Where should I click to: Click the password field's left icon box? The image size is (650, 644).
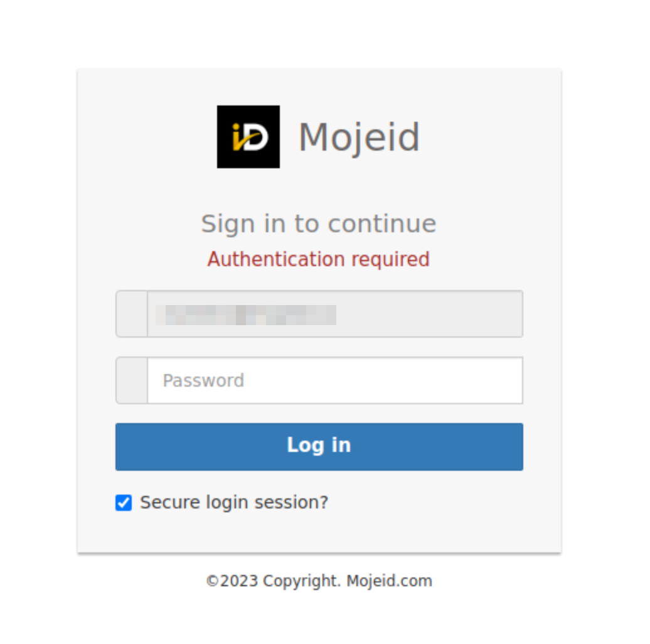(x=132, y=380)
